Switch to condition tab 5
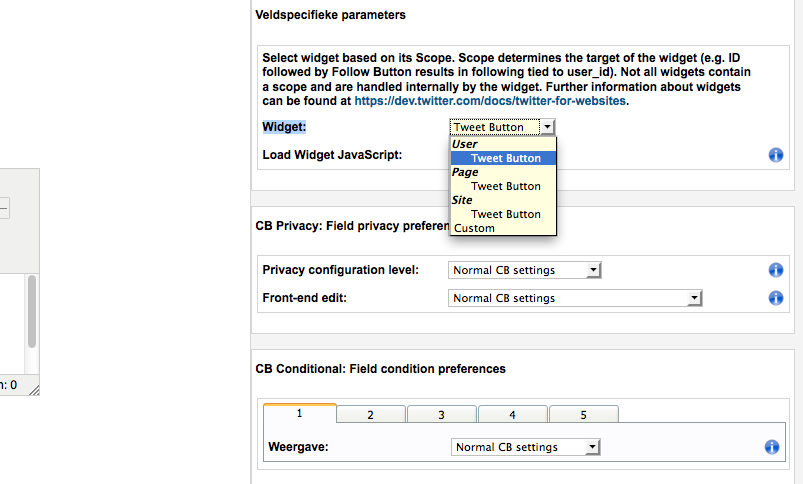 coord(583,414)
